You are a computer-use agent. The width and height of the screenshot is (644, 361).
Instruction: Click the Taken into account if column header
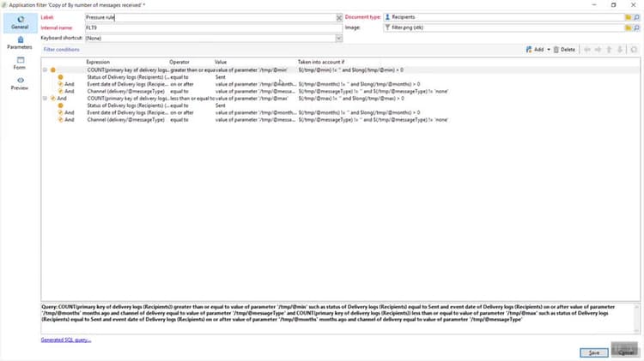click(x=321, y=62)
